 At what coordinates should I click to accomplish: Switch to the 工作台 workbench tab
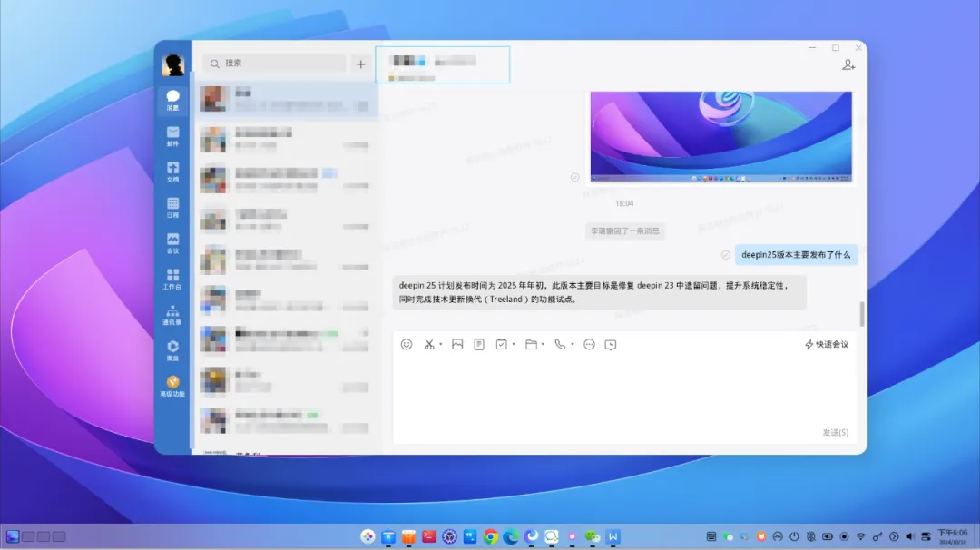(172, 280)
